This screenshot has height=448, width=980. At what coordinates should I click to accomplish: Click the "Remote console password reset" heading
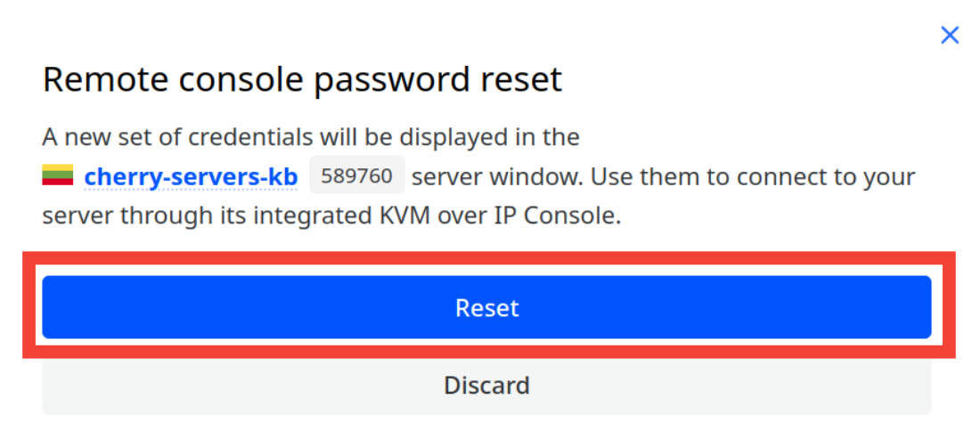[x=302, y=80]
